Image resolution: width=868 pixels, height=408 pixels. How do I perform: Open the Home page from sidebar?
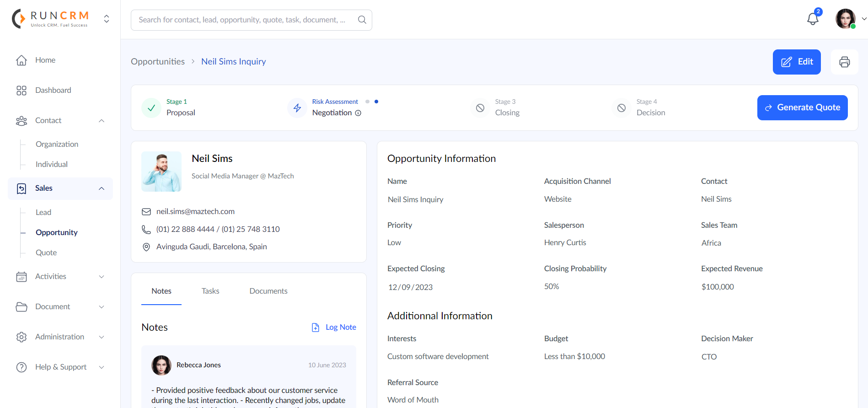click(45, 60)
